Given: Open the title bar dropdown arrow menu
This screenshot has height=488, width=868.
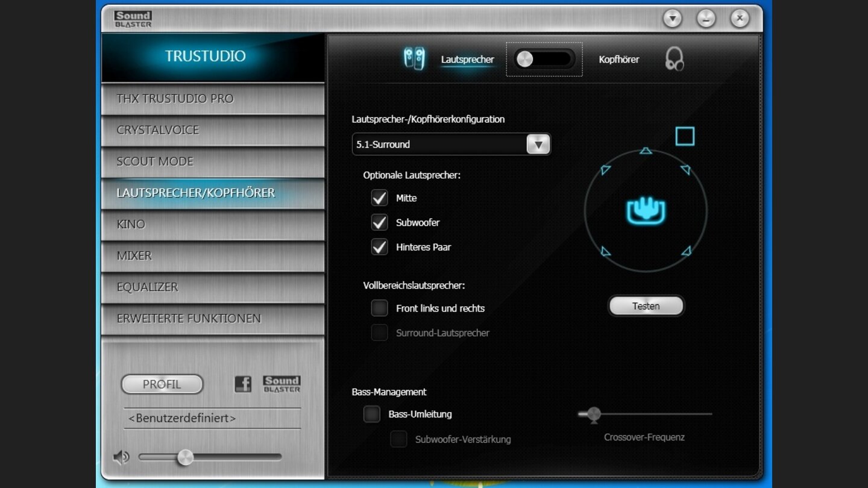Looking at the screenshot, I should [672, 19].
